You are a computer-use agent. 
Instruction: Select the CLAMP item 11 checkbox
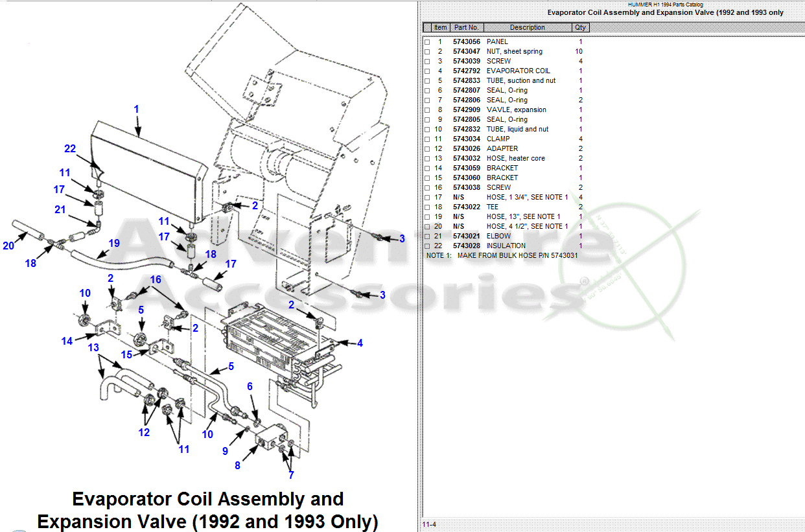[427, 139]
